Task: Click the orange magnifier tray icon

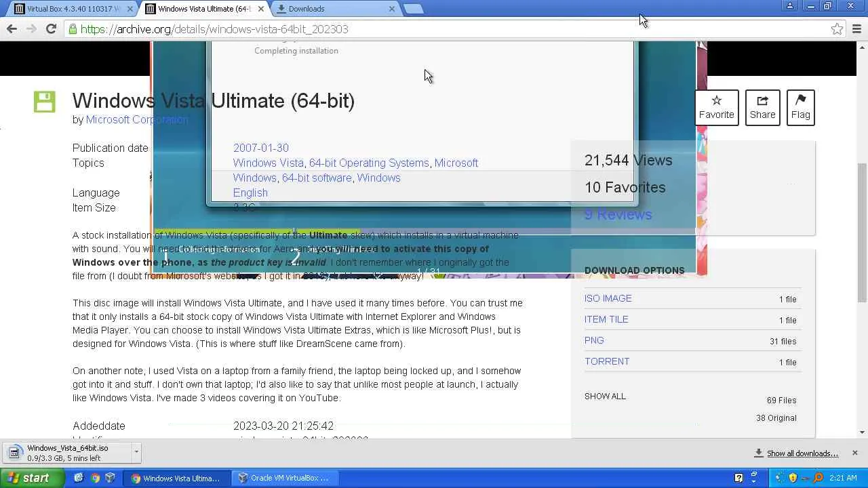Action: tap(818, 478)
